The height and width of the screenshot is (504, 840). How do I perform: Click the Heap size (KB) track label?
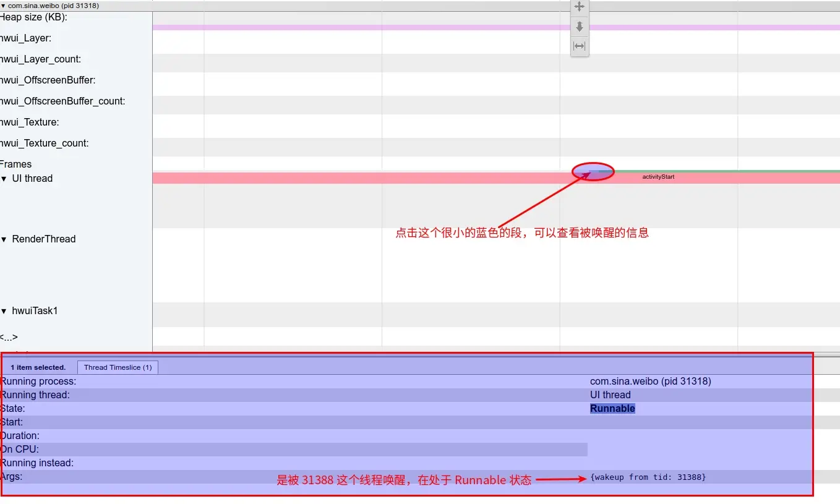(31, 17)
